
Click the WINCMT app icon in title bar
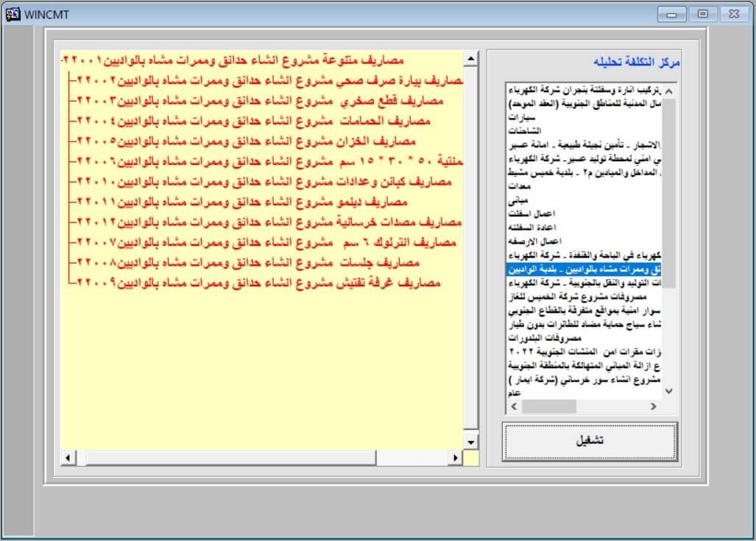pos(13,15)
